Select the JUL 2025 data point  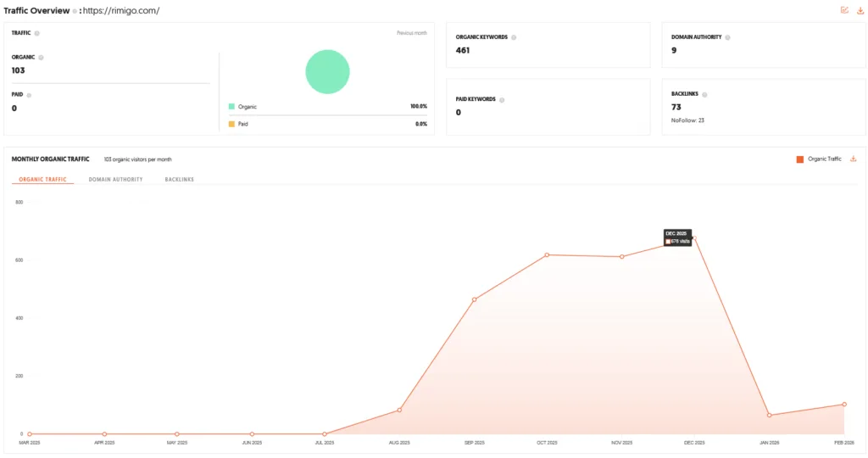[325, 433]
